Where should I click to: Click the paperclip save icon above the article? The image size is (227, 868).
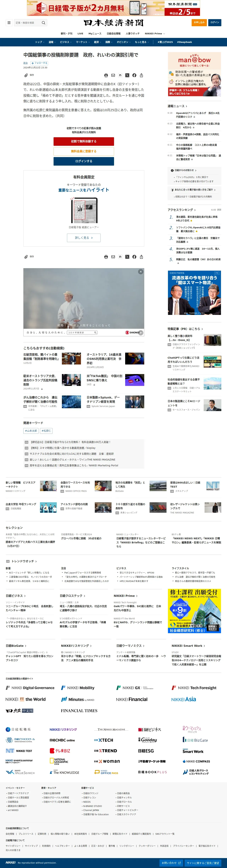point(26,75)
